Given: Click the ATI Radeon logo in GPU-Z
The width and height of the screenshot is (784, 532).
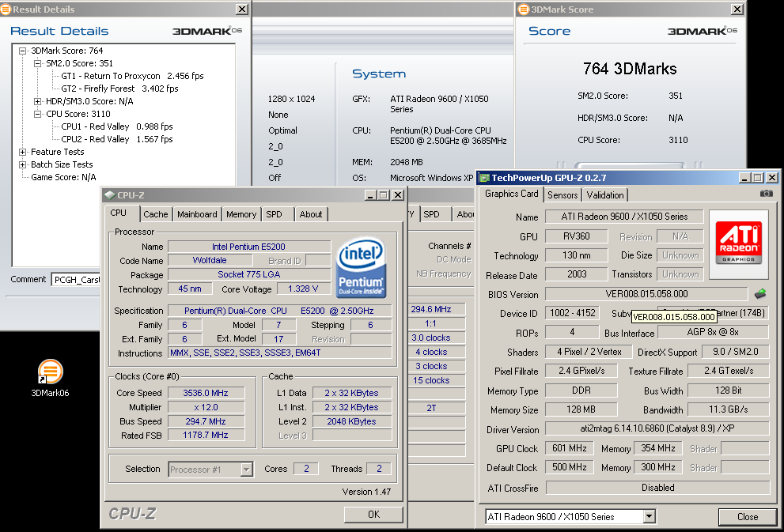Looking at the screenshot, I should coord(738,243).
